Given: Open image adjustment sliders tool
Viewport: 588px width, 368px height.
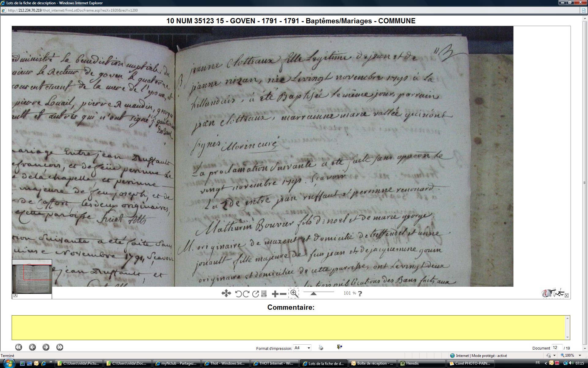Looking at the screenshot, I should [x=264, y=294].
